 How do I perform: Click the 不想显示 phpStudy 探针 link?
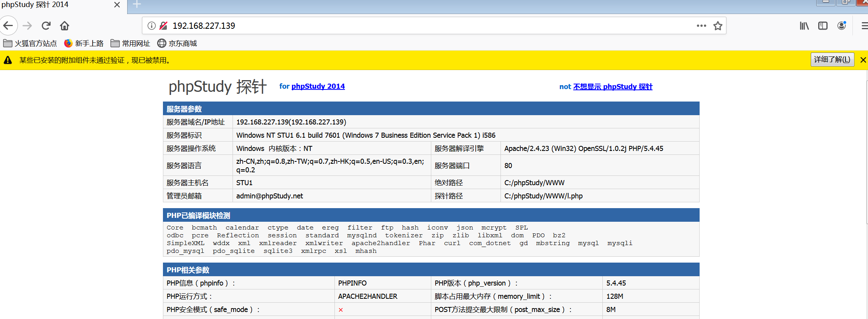tap(612, 87)
